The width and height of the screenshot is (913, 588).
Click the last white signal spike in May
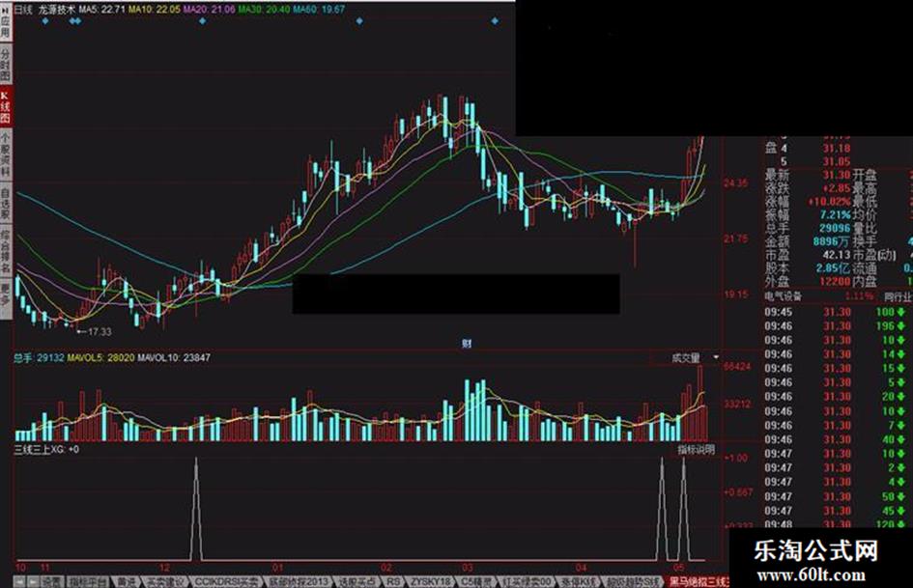(684, 510)
